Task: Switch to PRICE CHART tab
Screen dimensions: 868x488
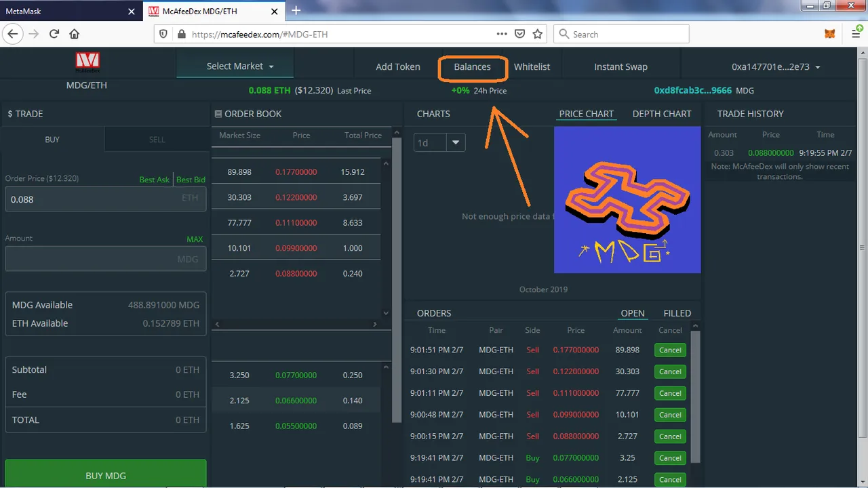Action: coord(587,114)
